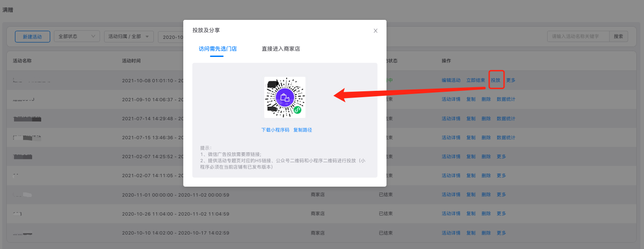Click the 投放及分享 dialog title
The height and width of the screenshot is (249, 644).
tap(206, 30)
